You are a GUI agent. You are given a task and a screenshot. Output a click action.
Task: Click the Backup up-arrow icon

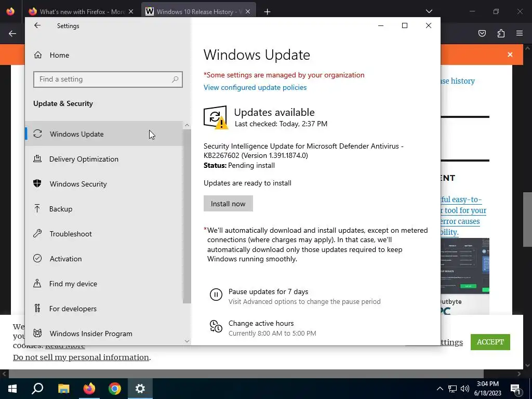tap(37, 209)
